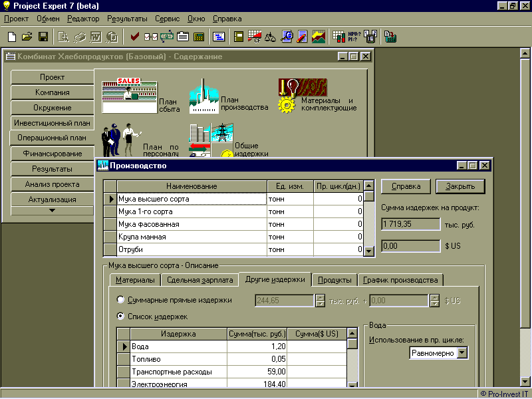Viewport: 532px width, 399px height.
Task: Open the Редактор menu
Action: tap(83, 19)
